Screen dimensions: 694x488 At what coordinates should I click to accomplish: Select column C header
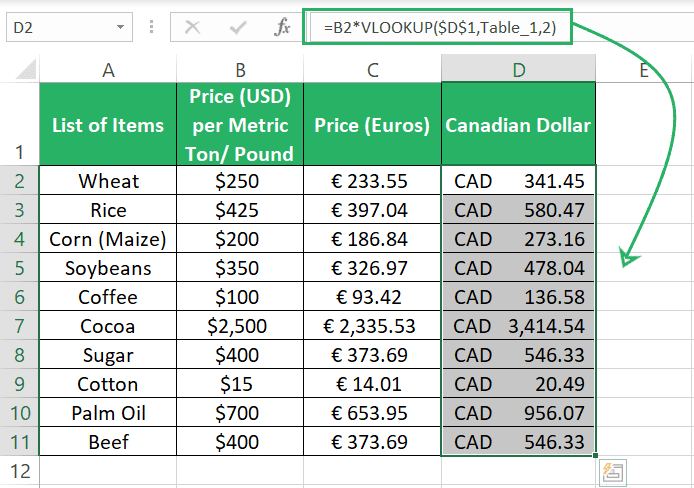[372, 69]
